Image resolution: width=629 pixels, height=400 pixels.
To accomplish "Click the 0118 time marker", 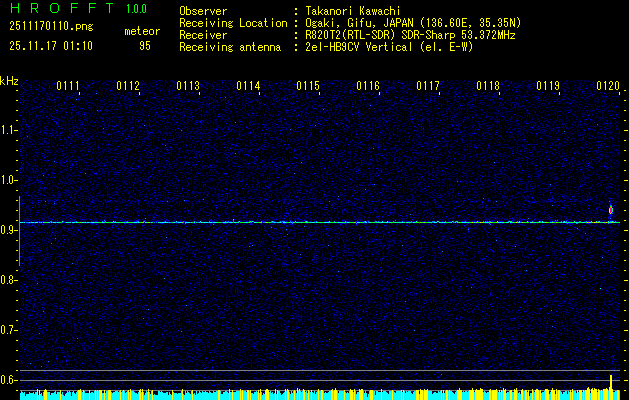I will click(488, 86).
